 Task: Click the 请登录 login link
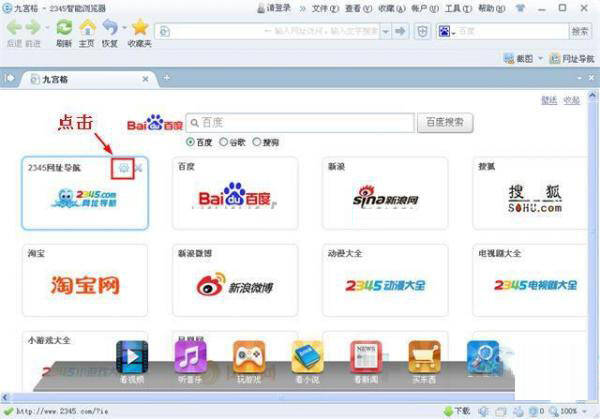click(274, 8)
